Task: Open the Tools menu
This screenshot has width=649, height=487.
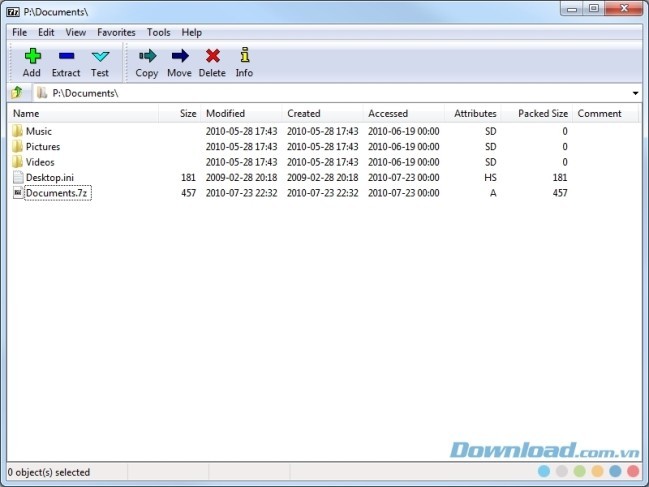Action: [159, 32]
